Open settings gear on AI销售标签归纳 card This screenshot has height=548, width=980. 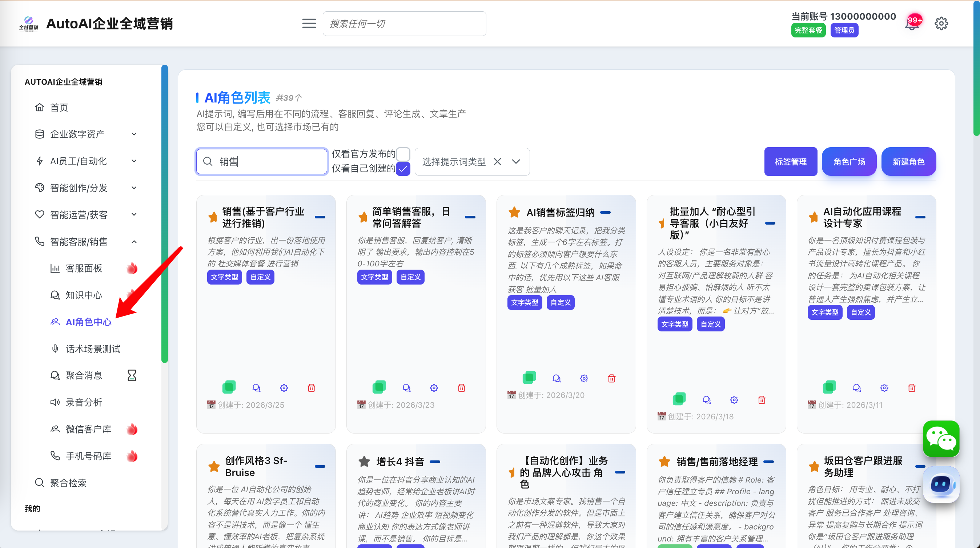pos(584,378)
